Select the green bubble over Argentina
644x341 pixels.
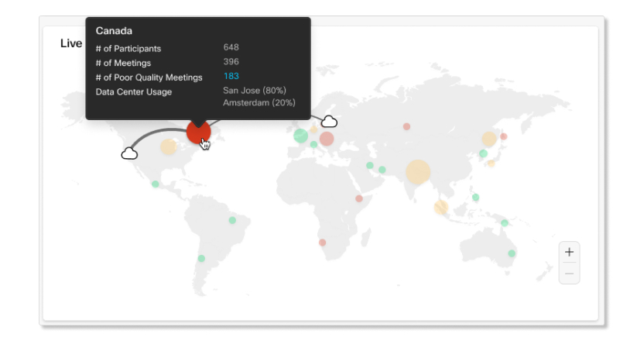tap(201, 258)
